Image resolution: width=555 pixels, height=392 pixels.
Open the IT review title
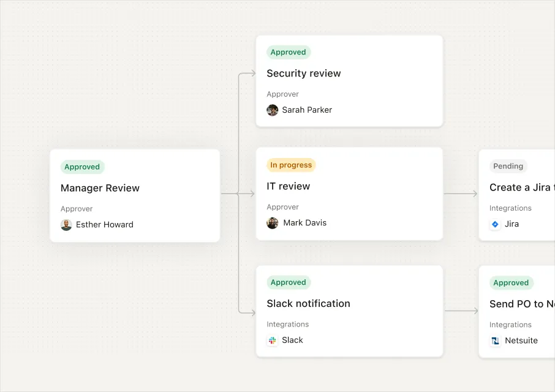click(x=289, y=186)
